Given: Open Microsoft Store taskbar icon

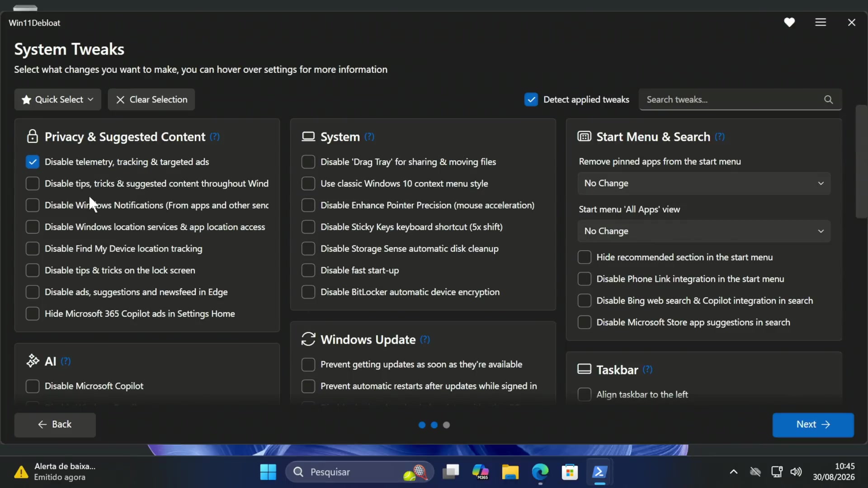Looking at the screenshot, I should (x=570, y=472).
